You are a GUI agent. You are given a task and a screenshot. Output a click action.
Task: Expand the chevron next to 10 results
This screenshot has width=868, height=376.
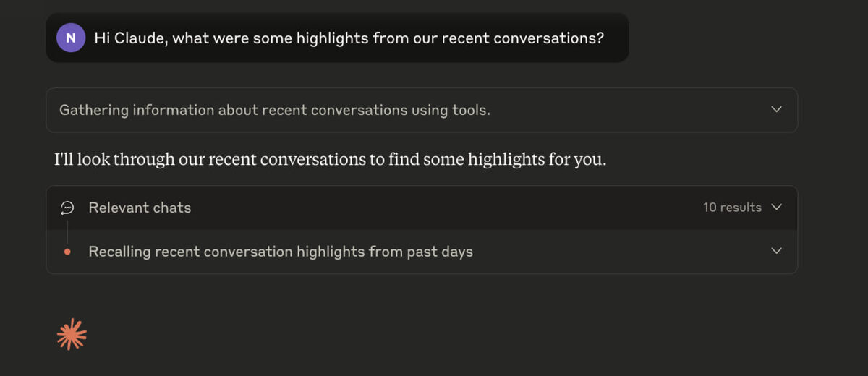[776, 207]
